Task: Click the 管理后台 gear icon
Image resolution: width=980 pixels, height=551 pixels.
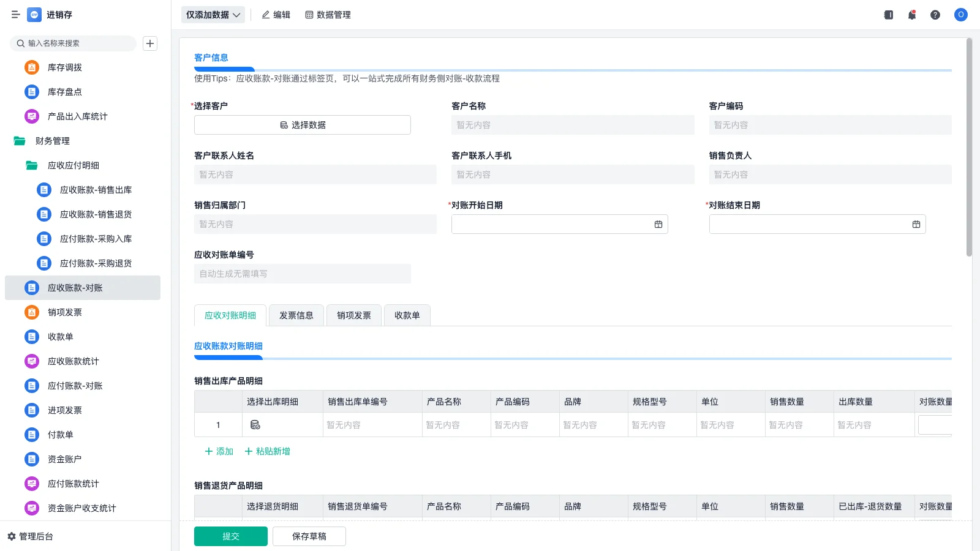Action: point(12,536)
